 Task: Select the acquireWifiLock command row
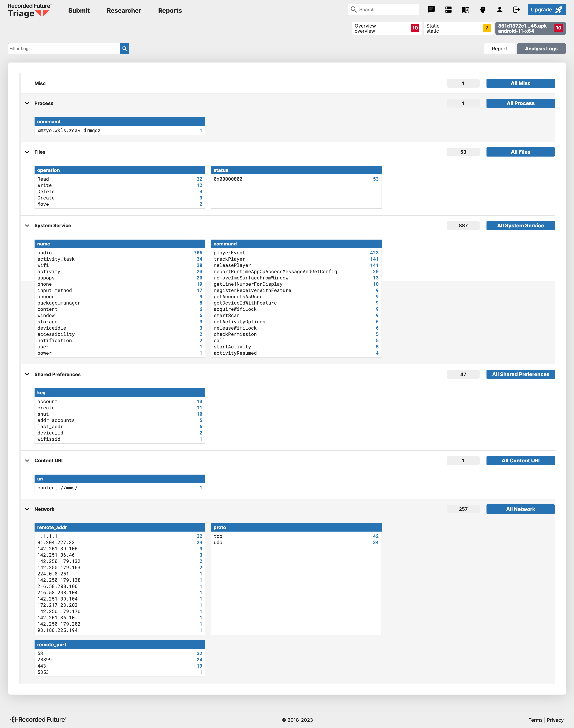(296, 309)
